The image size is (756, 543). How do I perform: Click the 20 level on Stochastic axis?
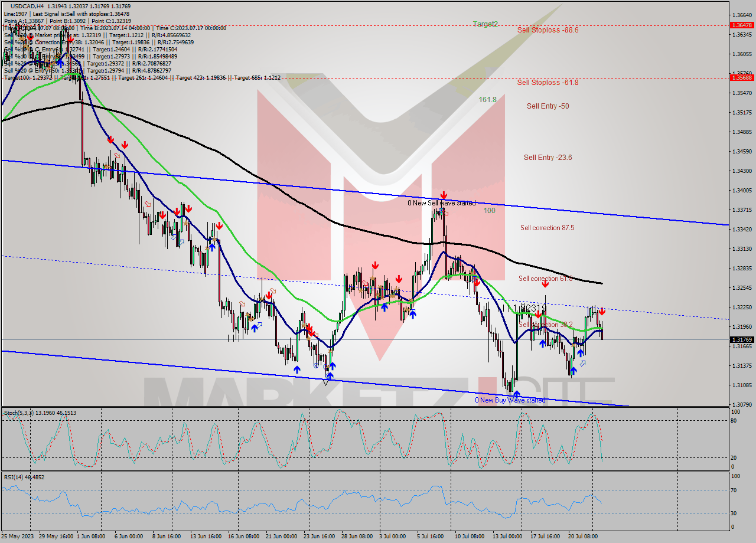click(733, 457)
